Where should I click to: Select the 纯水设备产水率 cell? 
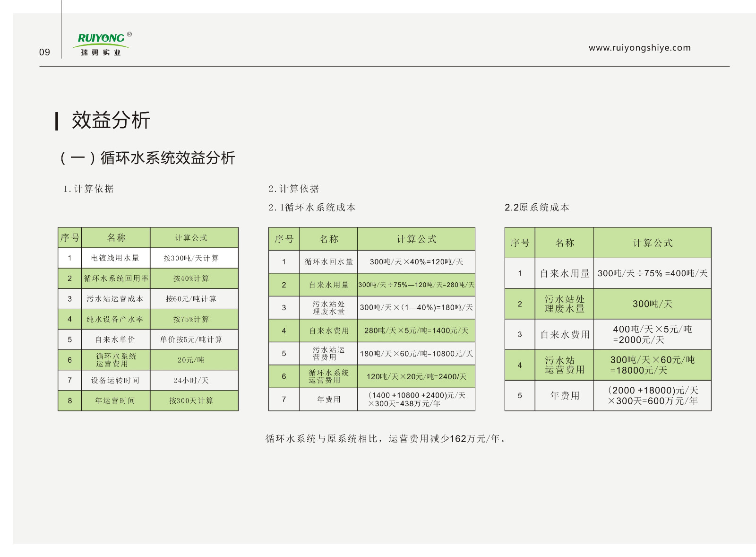(x=116, y=319)
